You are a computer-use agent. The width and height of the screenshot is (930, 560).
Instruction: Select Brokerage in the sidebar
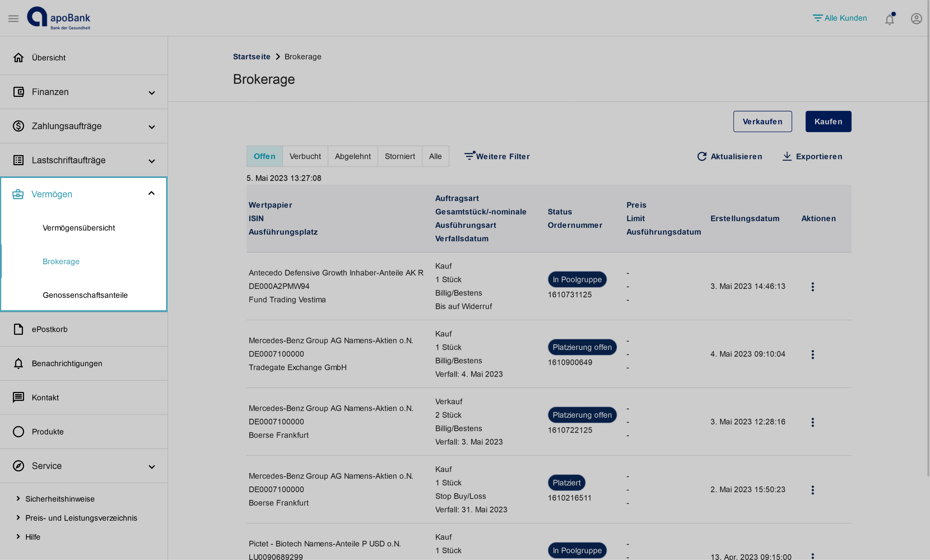pyautogui.click(x=61, y=262)
